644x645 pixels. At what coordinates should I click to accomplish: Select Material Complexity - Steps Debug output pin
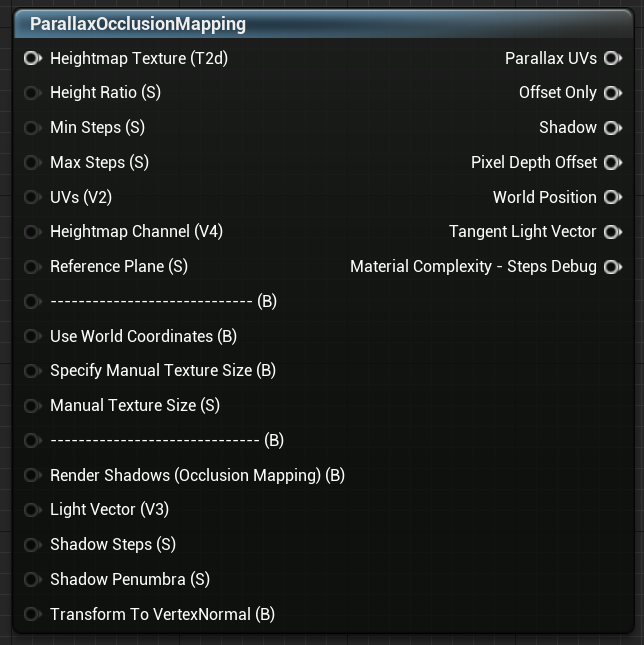613,267
